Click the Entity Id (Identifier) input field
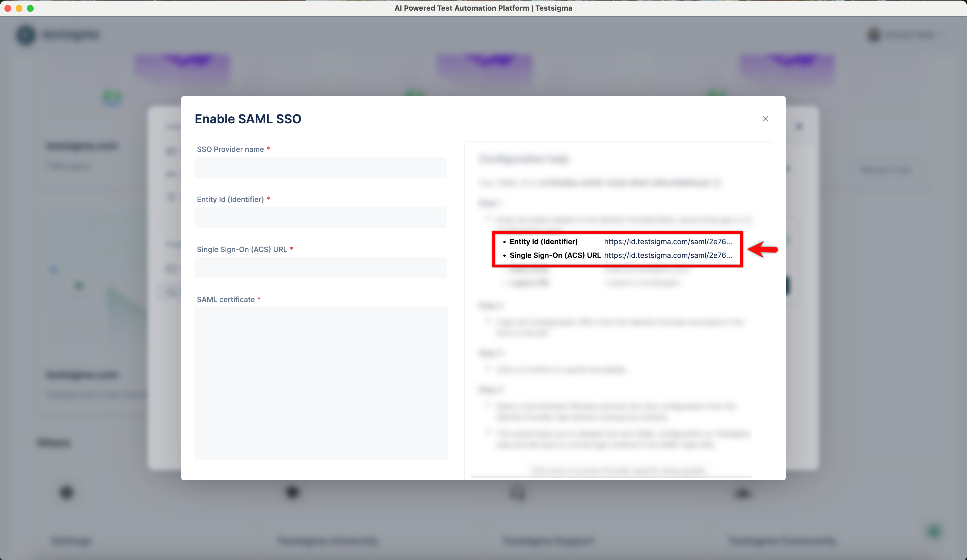 tap(321, 217)
